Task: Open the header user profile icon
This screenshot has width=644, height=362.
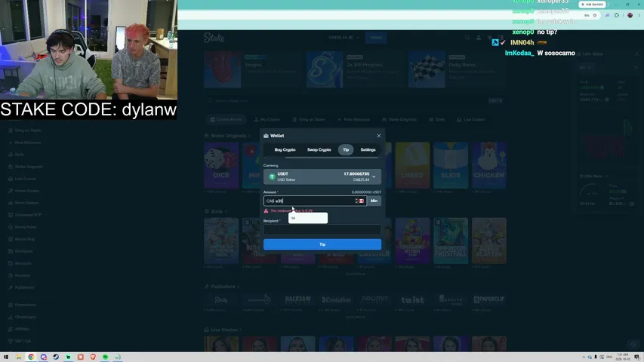Action: [x=479, y=38]
